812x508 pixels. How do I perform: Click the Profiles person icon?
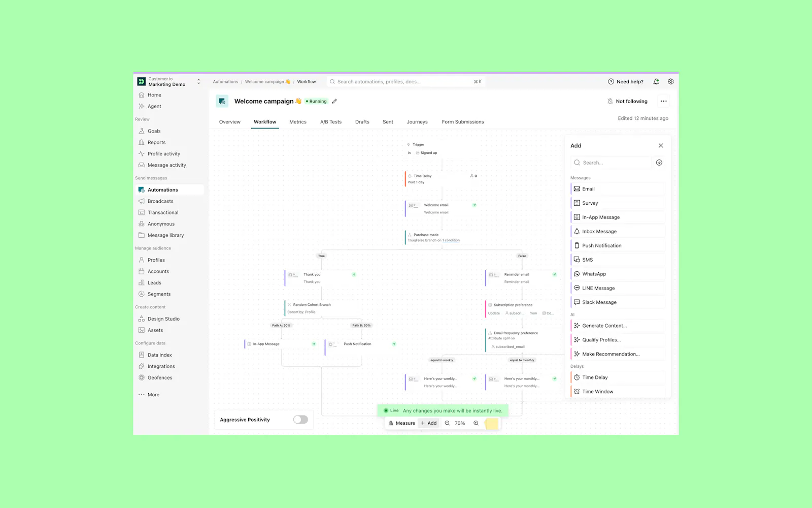(x=142, y=260)
